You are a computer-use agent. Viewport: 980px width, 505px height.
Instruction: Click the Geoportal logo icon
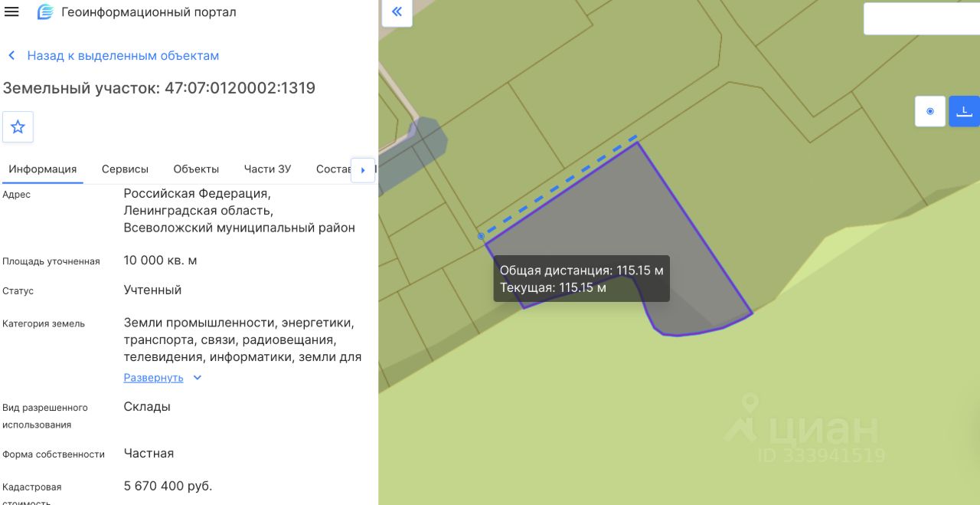(45, 12)
